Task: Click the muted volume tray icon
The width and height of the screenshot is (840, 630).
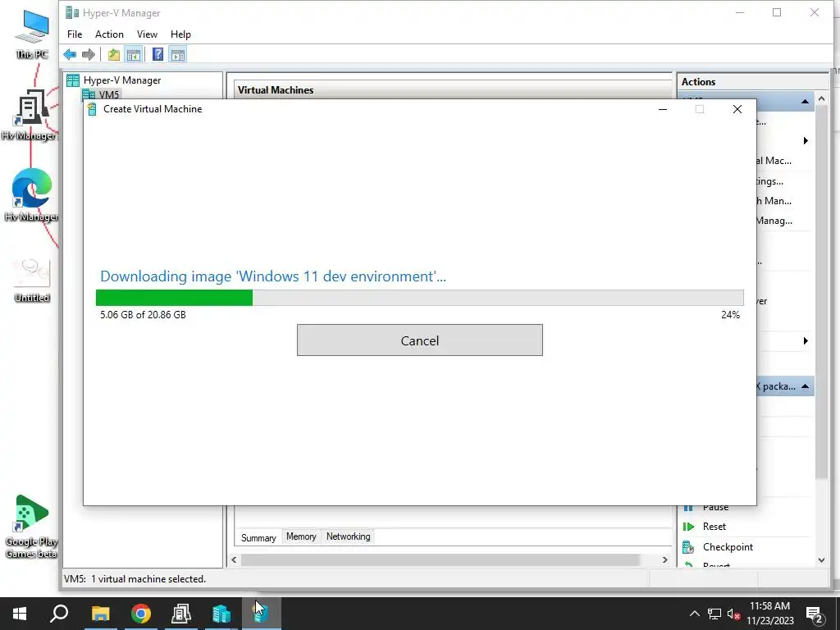Action: pyautogui.click(x=733, y=614)
